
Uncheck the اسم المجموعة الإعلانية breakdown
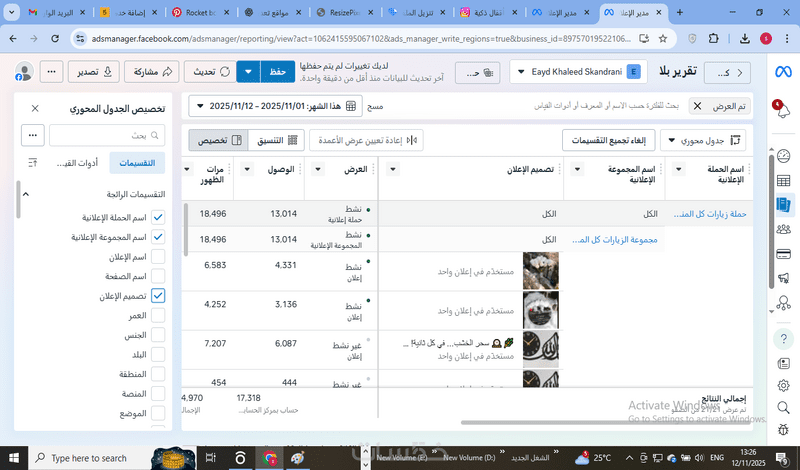pyautogui.click(x=158, y=237)
